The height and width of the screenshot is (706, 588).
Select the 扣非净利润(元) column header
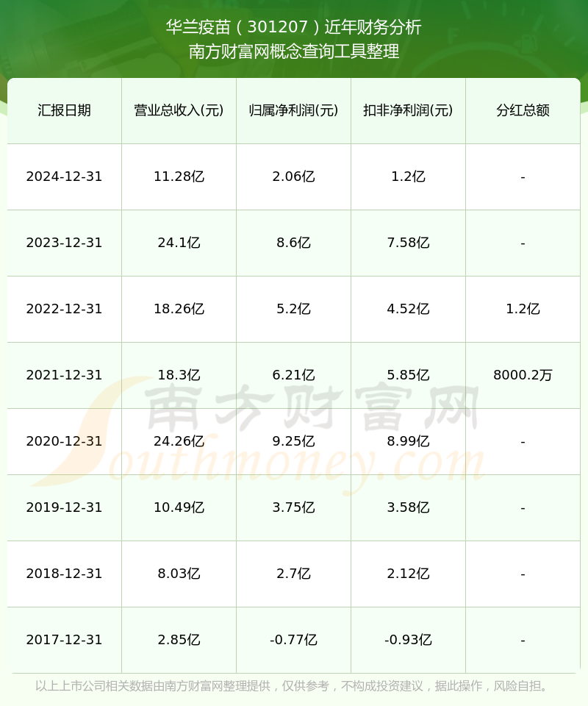tap(408, 110)
